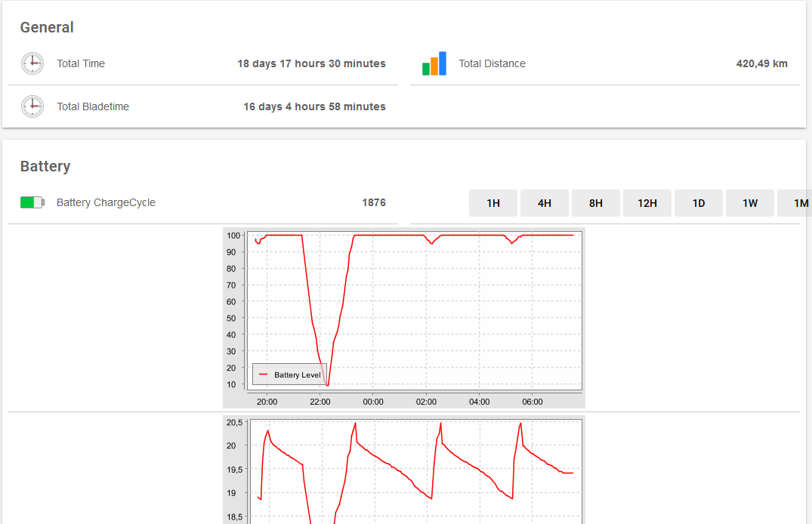Click the Total Distance bar chart icon
Image resolution: width=812 pixels, height=524 pixels.
click(434, 63)
